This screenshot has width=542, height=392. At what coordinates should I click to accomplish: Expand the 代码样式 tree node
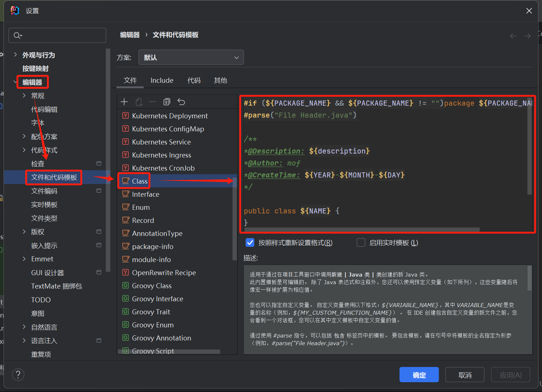[24, 150]
